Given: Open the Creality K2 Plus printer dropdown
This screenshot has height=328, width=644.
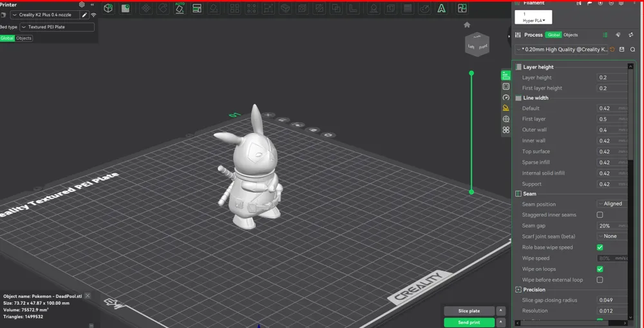Looking at the screenshot, I should point(44,15).
